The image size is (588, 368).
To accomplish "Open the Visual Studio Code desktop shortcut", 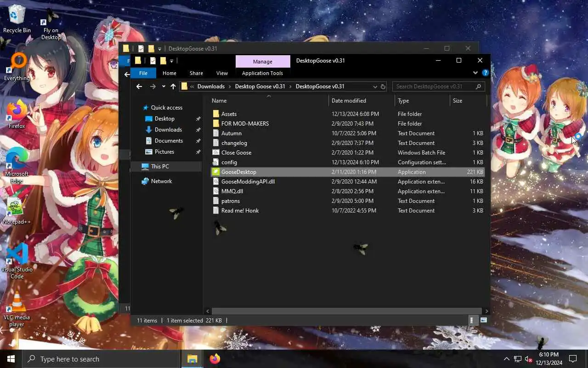I will click(17, 261).
